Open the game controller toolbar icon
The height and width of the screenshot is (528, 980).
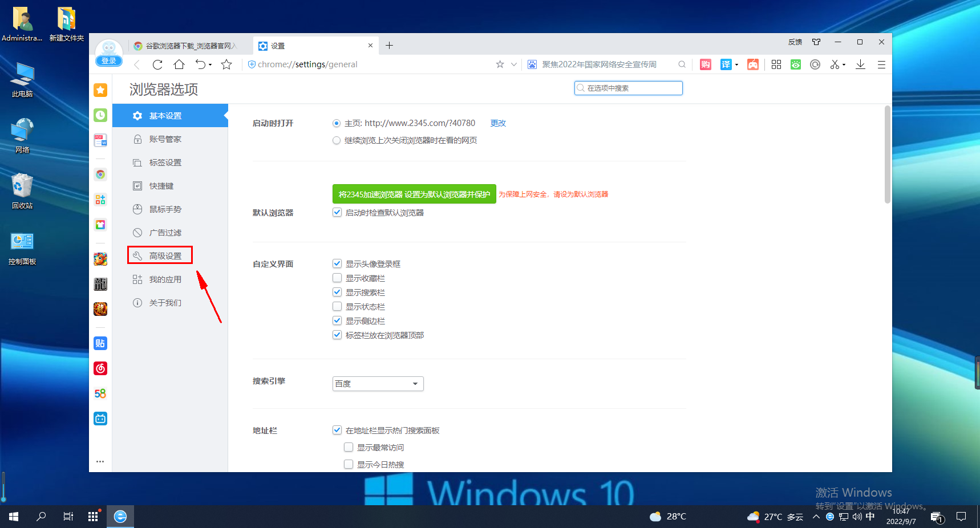tap(753, 64)
